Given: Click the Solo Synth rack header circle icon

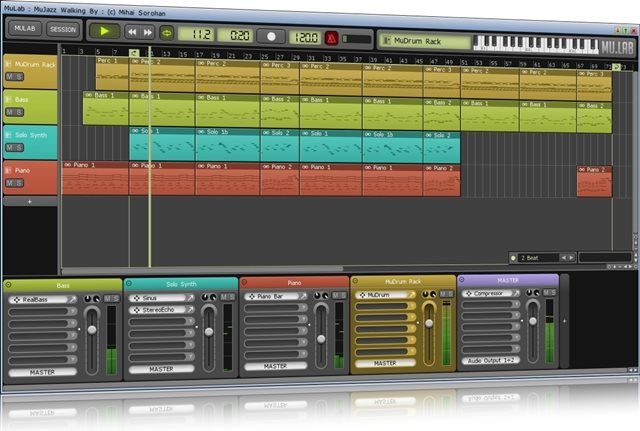Looking at the screenshot, I should pos(129,283).
